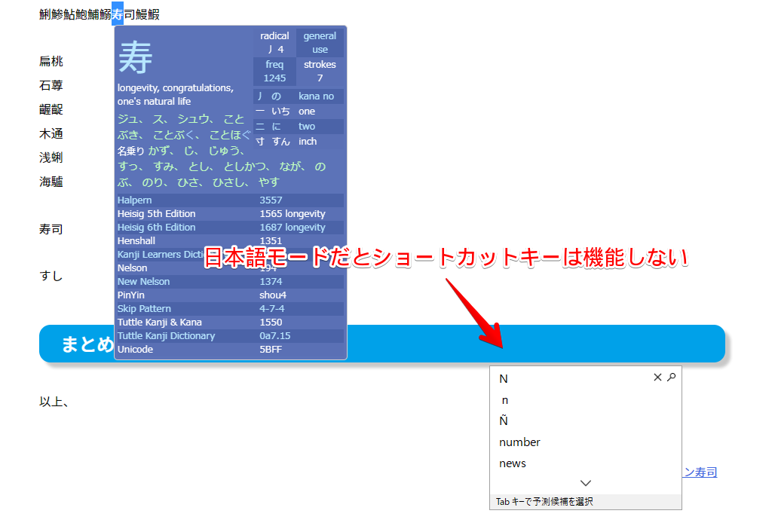Close the IME prediction candidate popup
Screen dimensions: 775x532
(657, 378)
